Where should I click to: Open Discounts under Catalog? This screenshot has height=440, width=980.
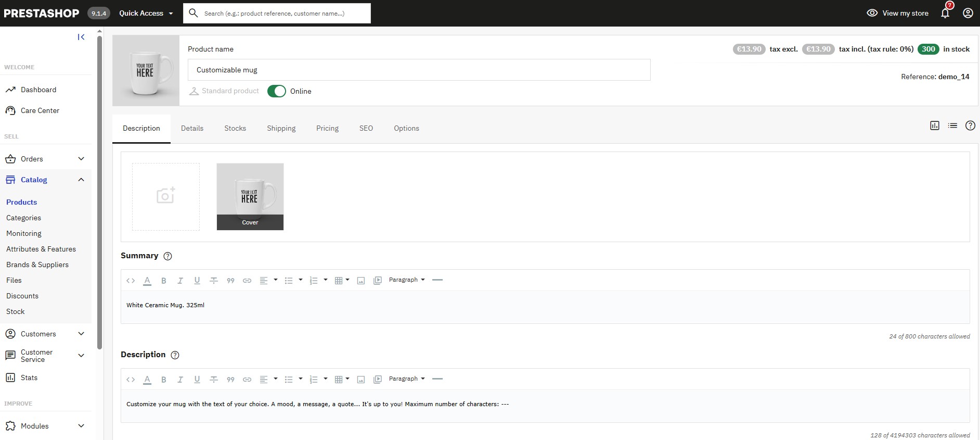(22, 296)
